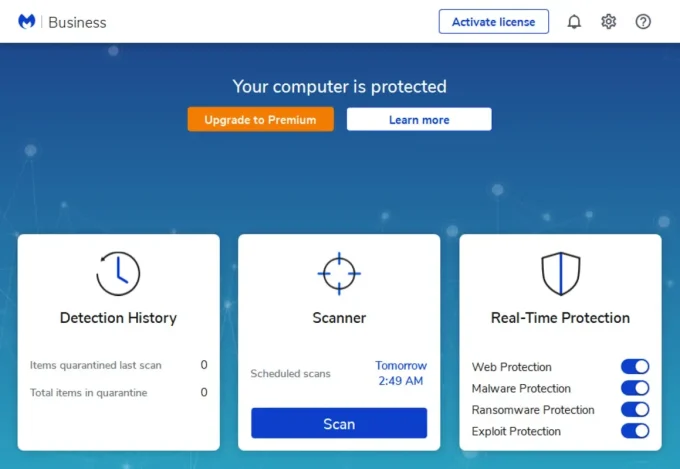Start a scan with Scan button

339,423
